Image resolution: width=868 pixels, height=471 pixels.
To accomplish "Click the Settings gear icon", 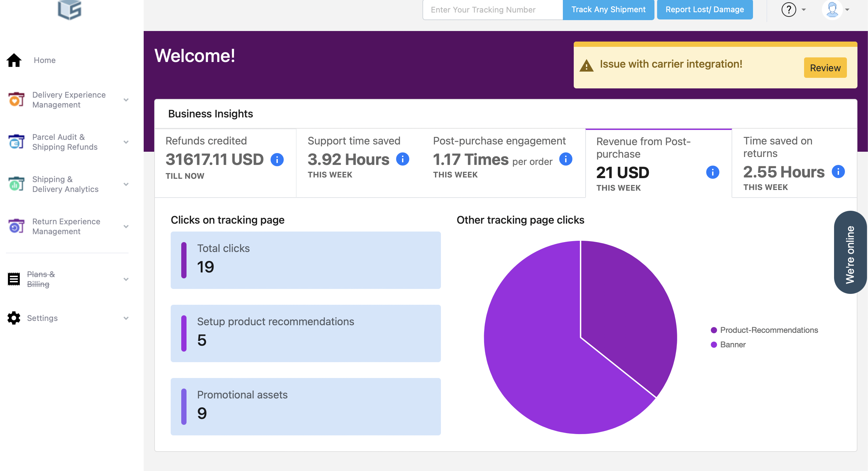I will point(14,318).
